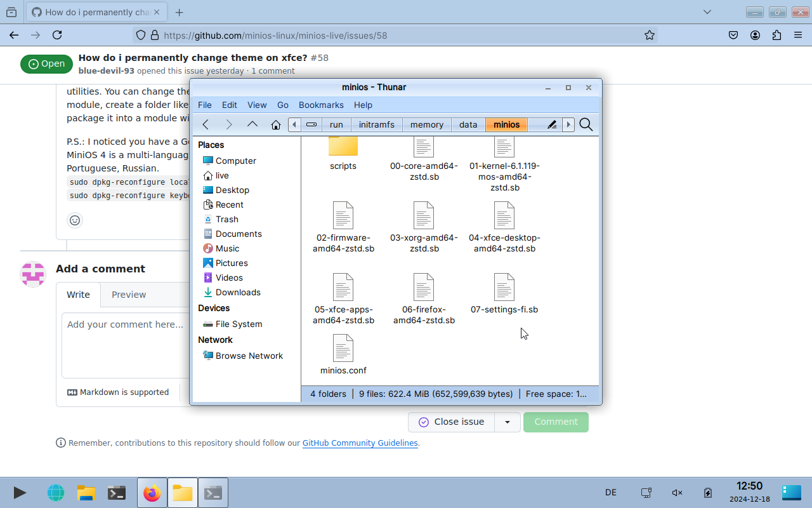The width and height of the screenshot is (812, 508).
Task: Switch to Preview tab in comment box
Action: coord(129,295)
